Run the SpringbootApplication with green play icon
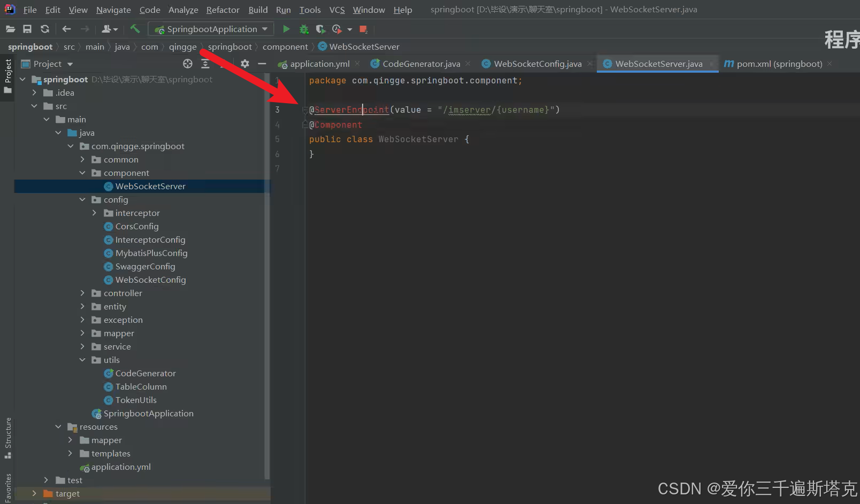 [x=286, y=29]
